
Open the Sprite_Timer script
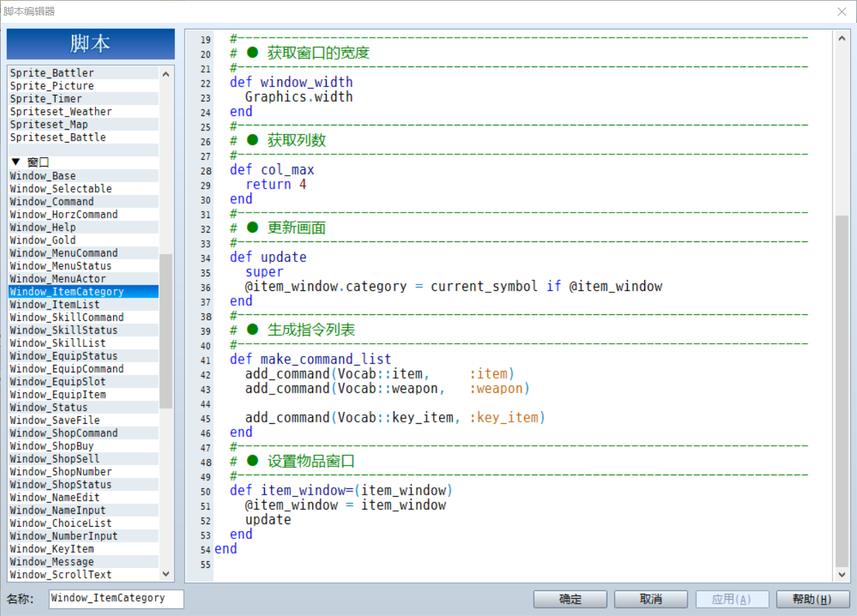coord(84,99)
